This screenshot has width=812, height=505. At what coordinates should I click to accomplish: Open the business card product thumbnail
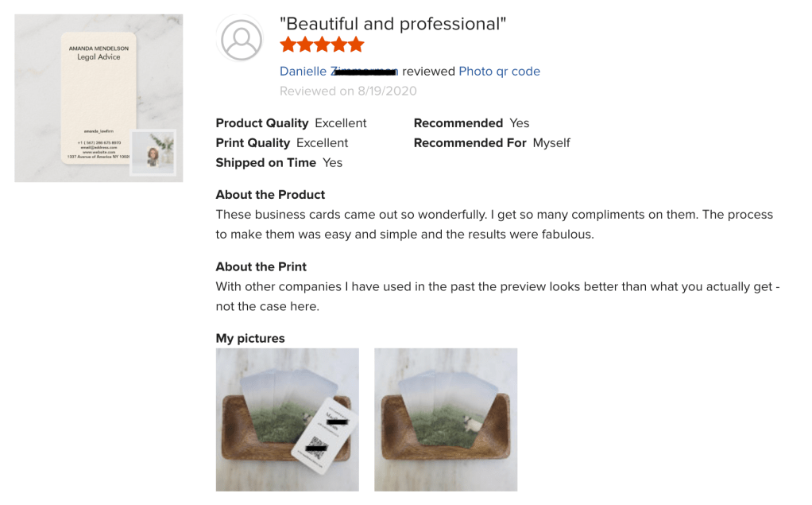pyautogui.click(x=99, y=98)
